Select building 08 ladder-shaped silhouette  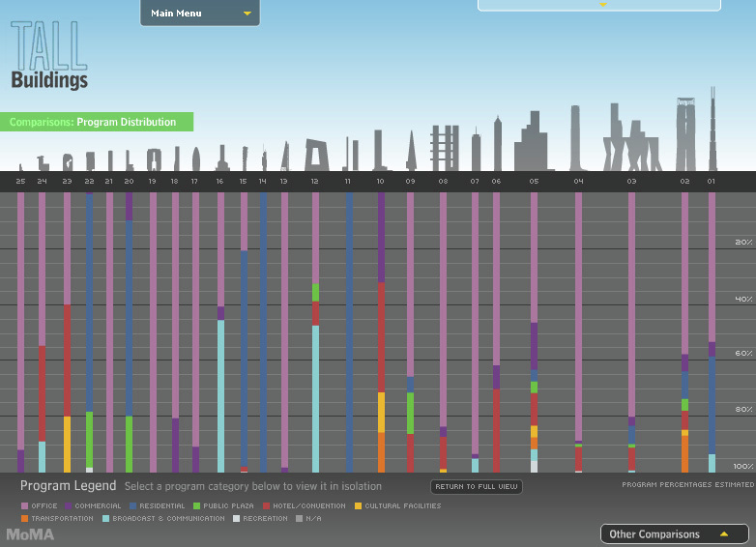pos(445,149)
